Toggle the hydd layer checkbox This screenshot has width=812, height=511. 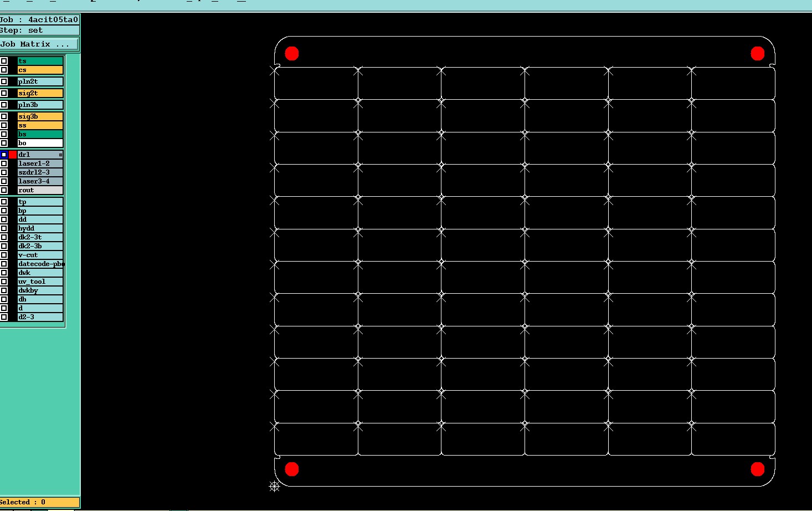point(4,228)
